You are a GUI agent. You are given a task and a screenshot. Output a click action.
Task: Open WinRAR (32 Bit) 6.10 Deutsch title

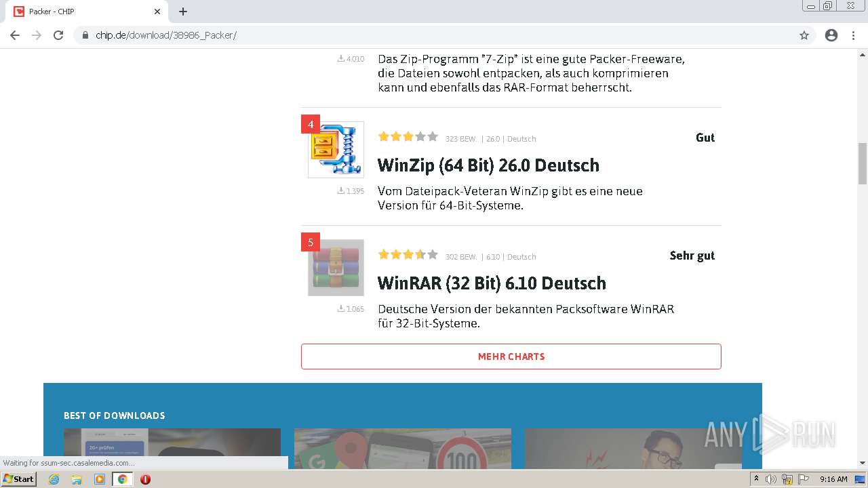(492, 283)
